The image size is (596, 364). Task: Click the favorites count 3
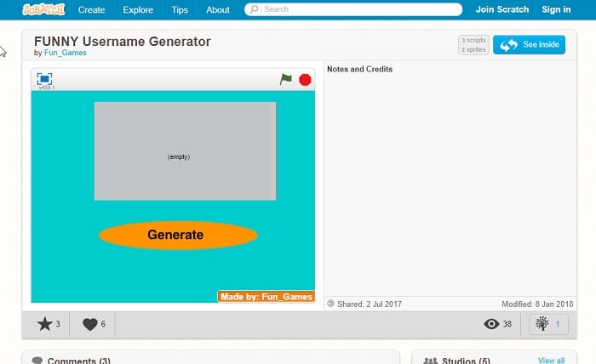pos(58,324)
